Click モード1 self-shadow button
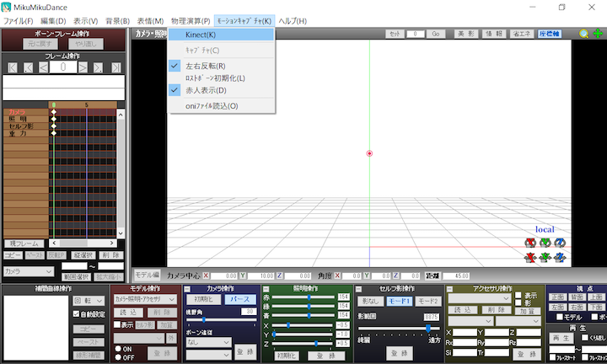The width and height of the screenshot is (607, 364). coord(399,302)
